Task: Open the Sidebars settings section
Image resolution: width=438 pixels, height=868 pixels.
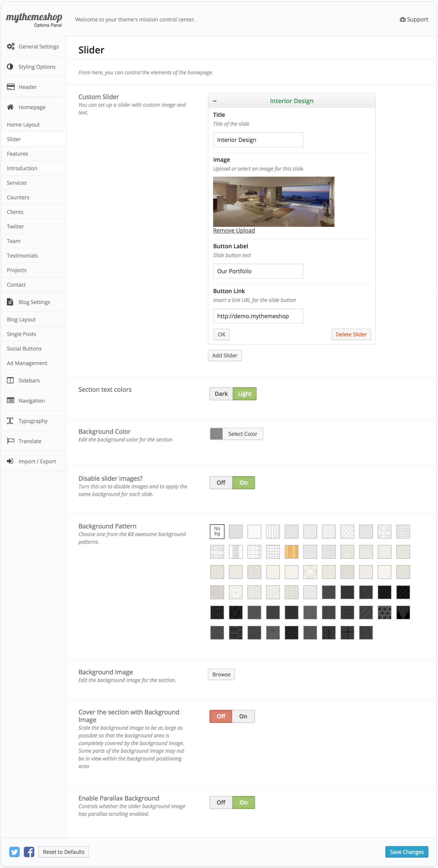Action: pyautogui.click(x=29, y=380)
